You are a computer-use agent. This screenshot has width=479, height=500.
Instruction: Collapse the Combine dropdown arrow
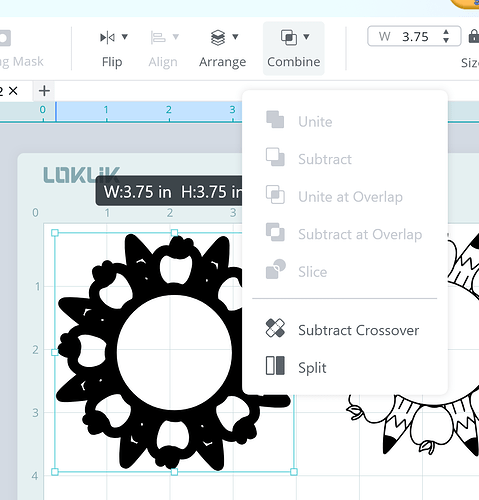click(x=306, y=37)
